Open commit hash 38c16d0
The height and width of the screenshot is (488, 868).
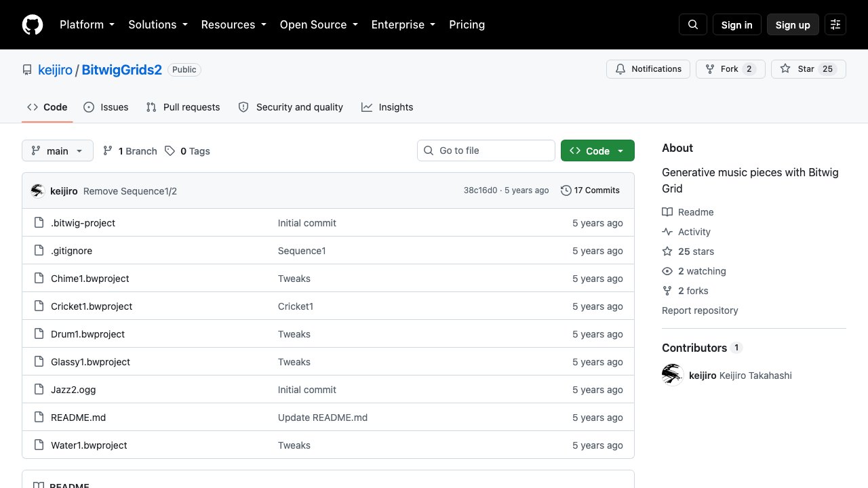480,190
